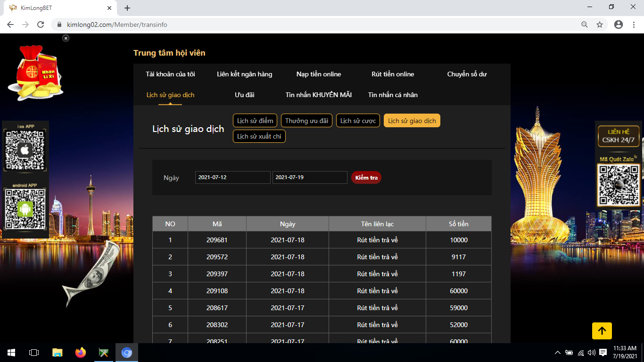The width and height of the screenshot is (644, 362).
Task: Click the end date field 2021-07-19
Action: [x=309, y=177]
